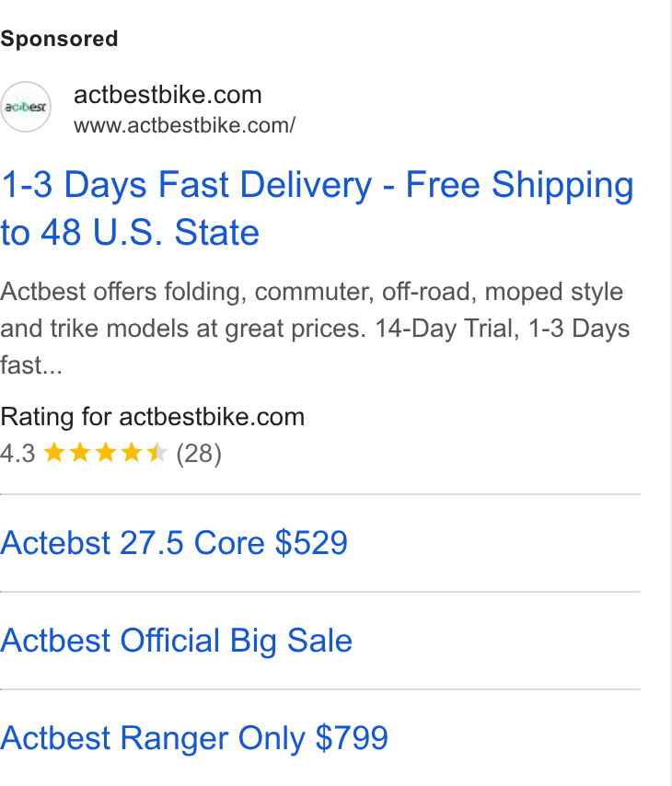Click the 4.3 rating score

point(17,454)
